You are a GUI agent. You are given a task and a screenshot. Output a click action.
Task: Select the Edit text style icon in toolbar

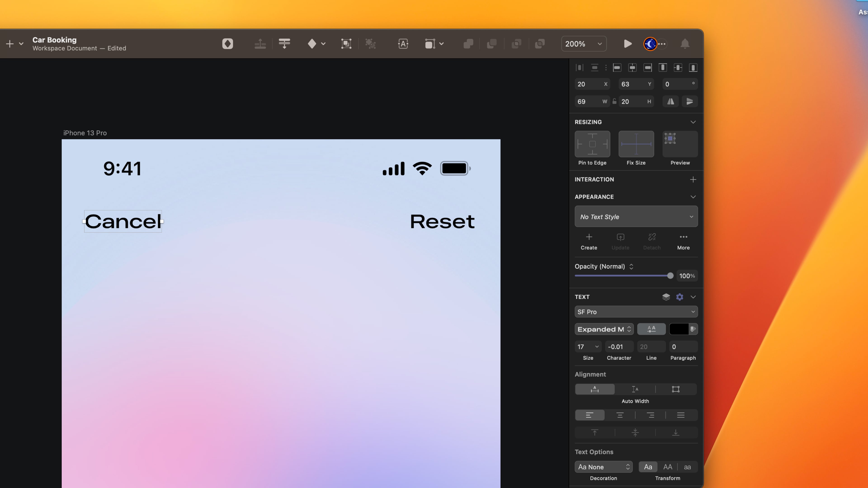point(403,44)
